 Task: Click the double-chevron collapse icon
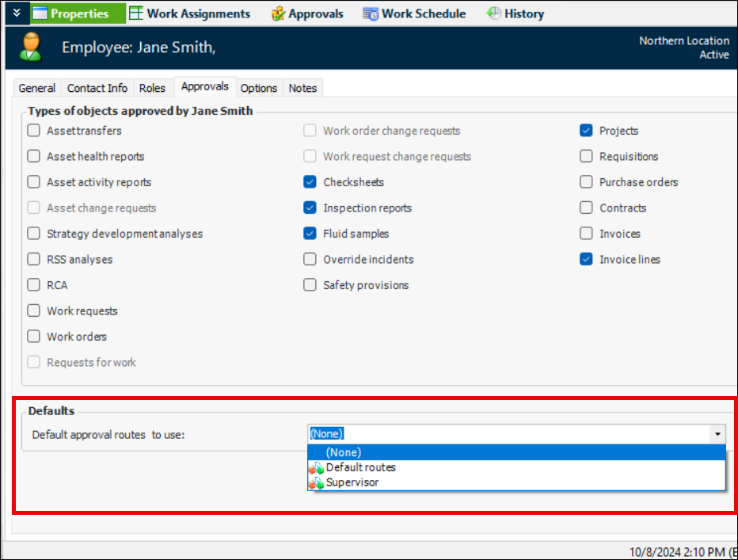pyautogui.click(x=17, y=13)
